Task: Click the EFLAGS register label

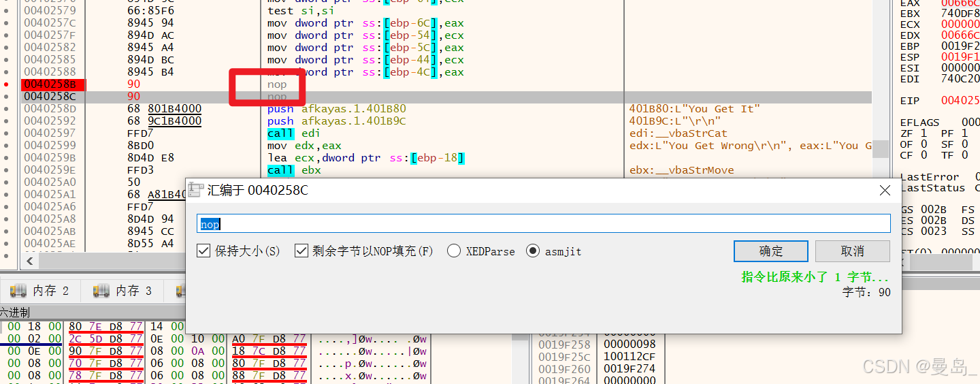Action: click(919, 123)
